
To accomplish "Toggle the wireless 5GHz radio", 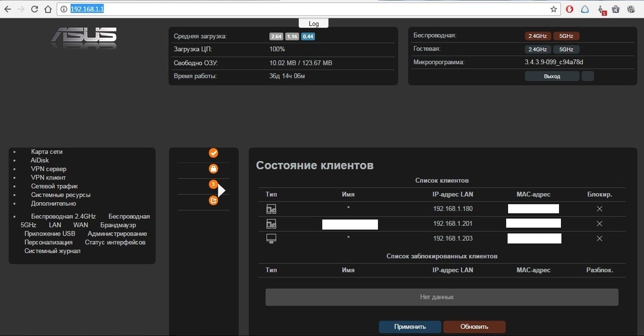I will tap(566, 36).
